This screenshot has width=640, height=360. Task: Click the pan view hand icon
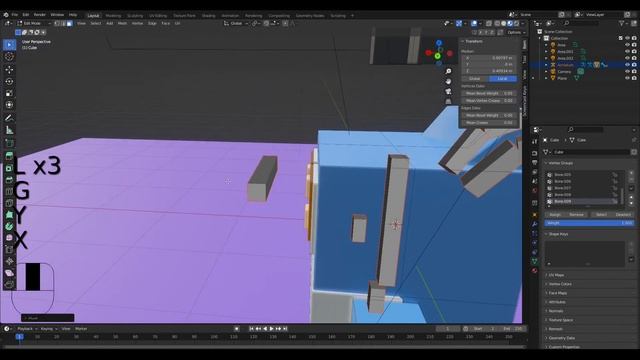point(448,81)
